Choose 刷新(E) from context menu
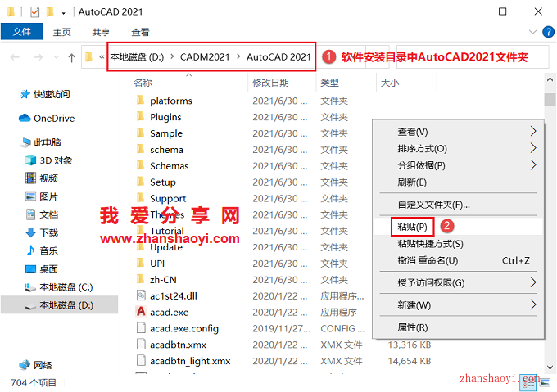 coord(458,182)
